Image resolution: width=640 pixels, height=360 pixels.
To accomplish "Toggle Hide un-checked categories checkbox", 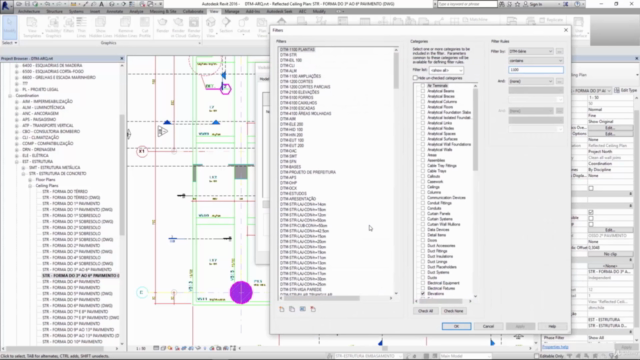I will click(x=415, y=78).
